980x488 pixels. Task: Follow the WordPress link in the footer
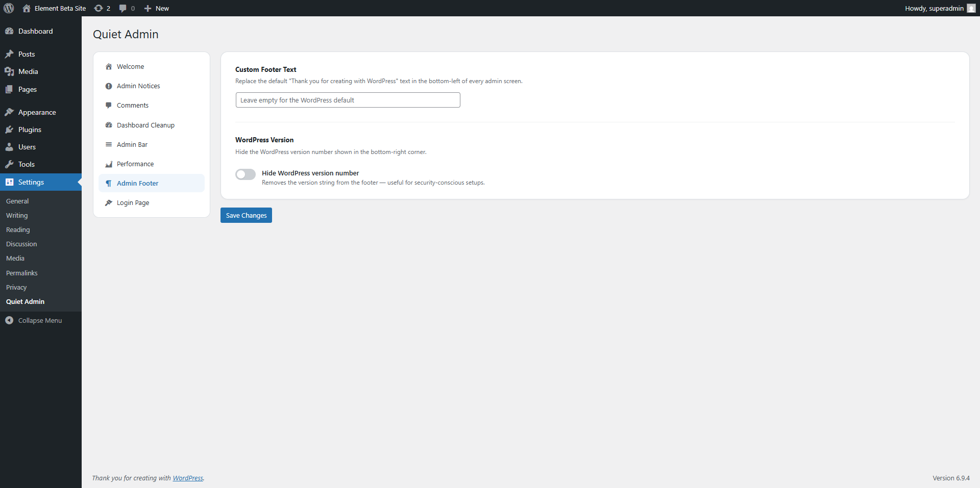[x=188, y=478]
